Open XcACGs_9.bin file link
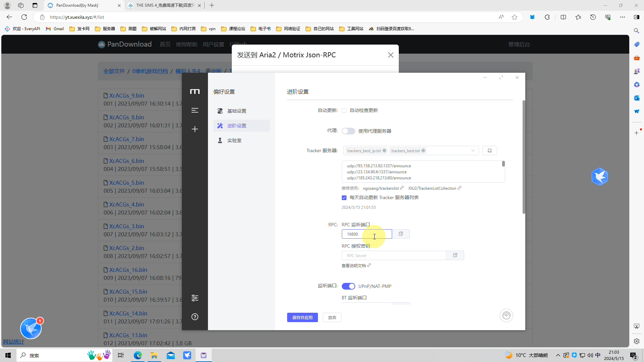The image size is (644, 362). click(126, 96)
